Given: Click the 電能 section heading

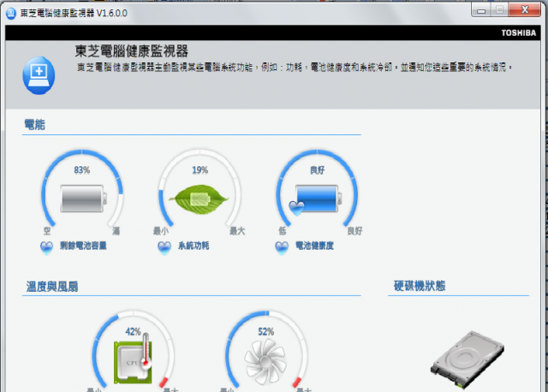Looking at the screenshot, I should click(x=34, y=125).
